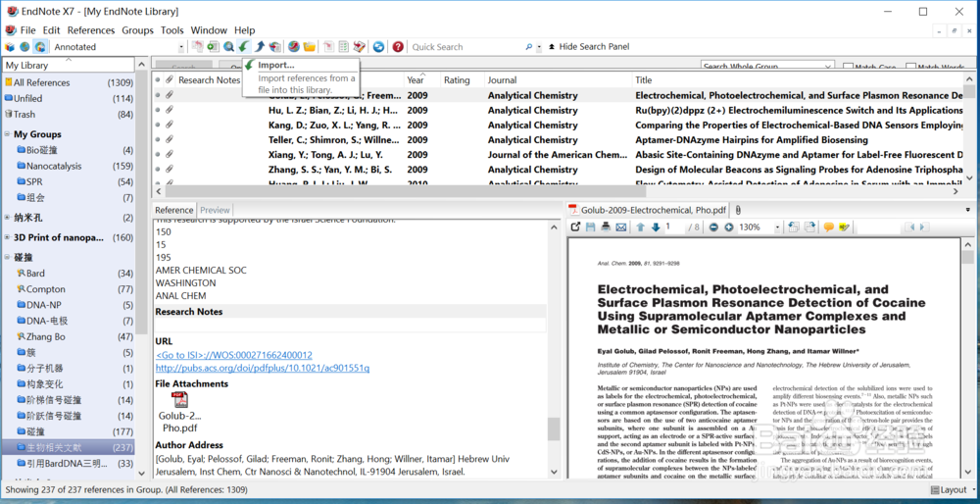Select Golub-2009-Electrochemical, Pho.pdf tab

(x=647, y=210)
